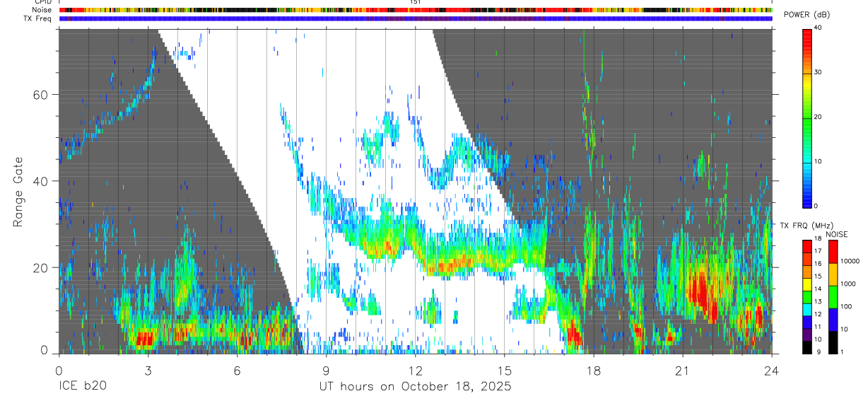Click the black segment of the NOISE colorbar
The height and width of the screenshot is (401, 868).
click(833, 342)
